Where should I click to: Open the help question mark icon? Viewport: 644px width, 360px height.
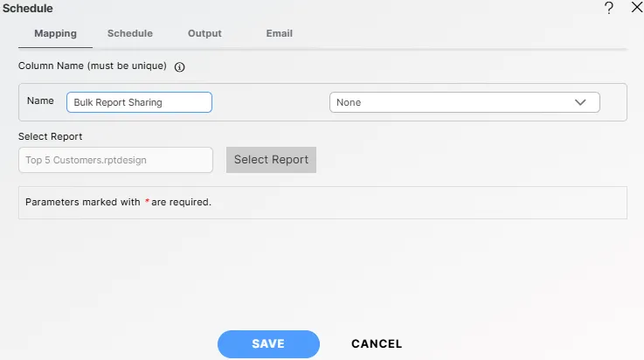(x=609, y=8)
